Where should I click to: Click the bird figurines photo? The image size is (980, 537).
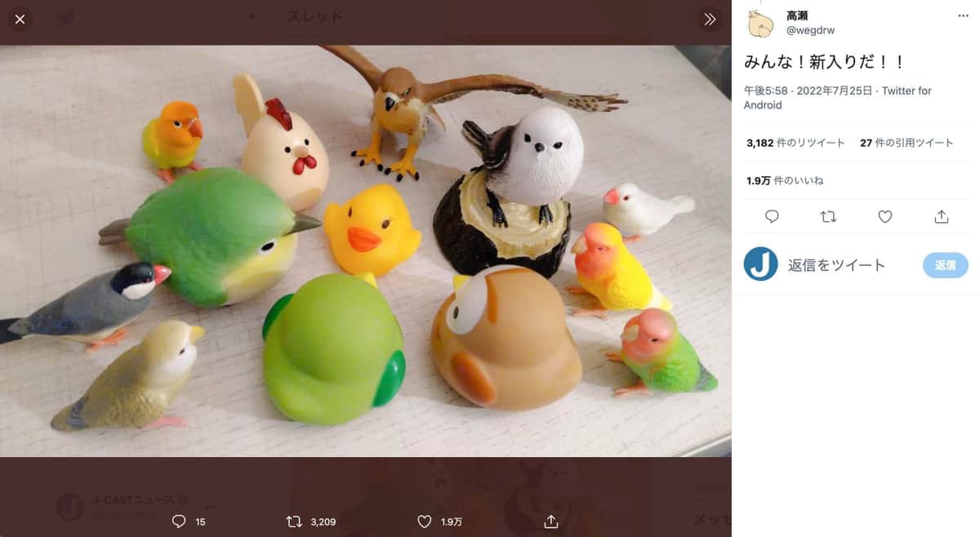pyautogui.click(x=365, y=251)
